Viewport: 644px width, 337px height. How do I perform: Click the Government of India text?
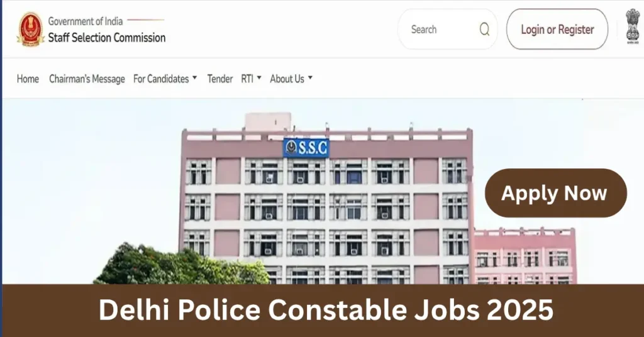[86, 21]
